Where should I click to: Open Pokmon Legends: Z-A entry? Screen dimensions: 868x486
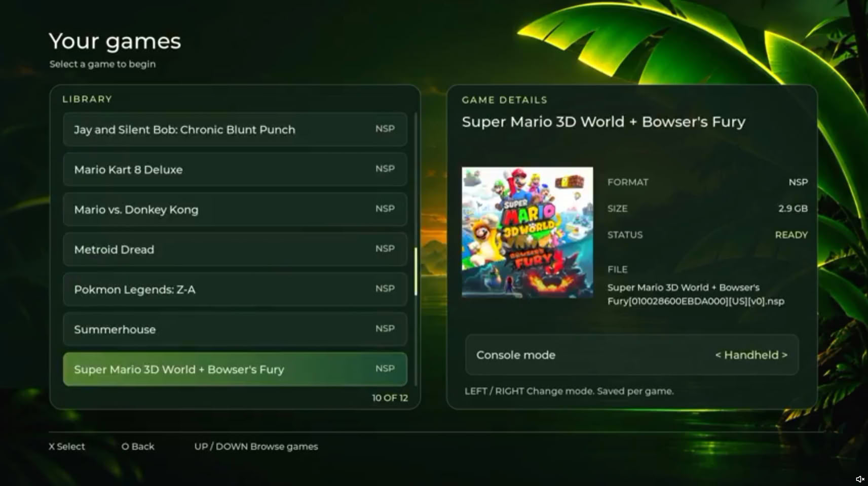[235, 290]
